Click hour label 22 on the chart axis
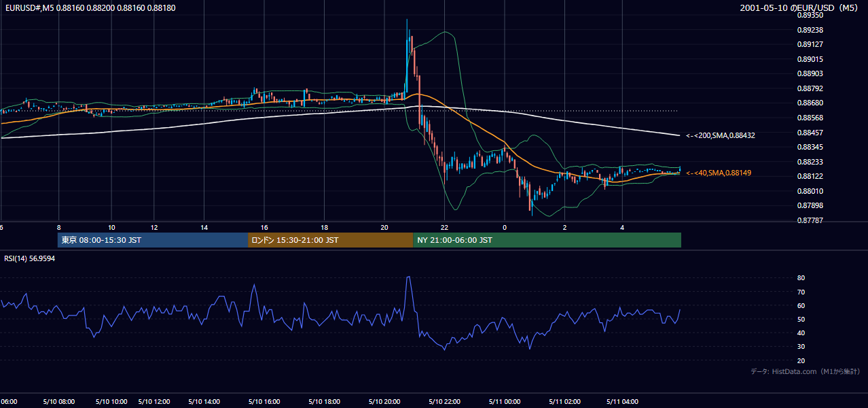 point(444,227)
